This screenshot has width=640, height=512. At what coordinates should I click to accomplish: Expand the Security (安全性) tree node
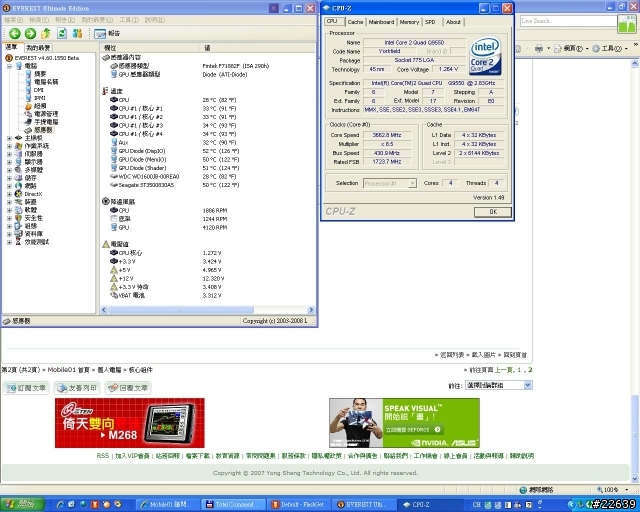pyautogui.click(x=9, y=218)
